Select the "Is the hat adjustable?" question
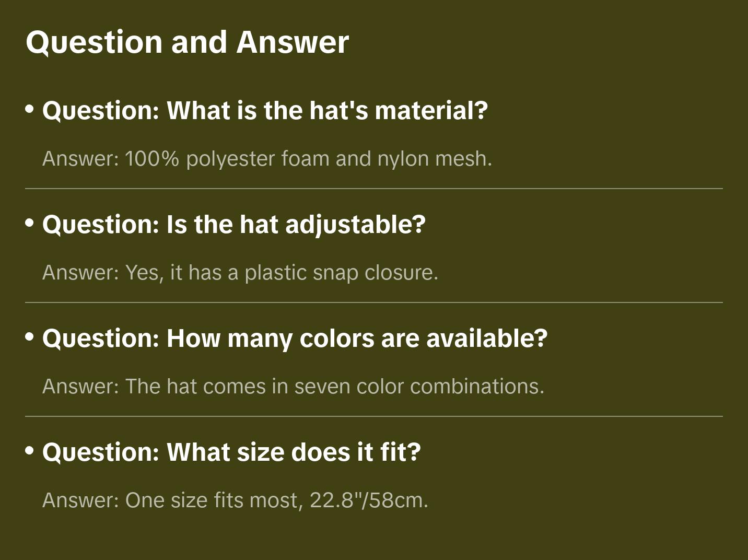The image size is (748, 560). coord(233,225)
